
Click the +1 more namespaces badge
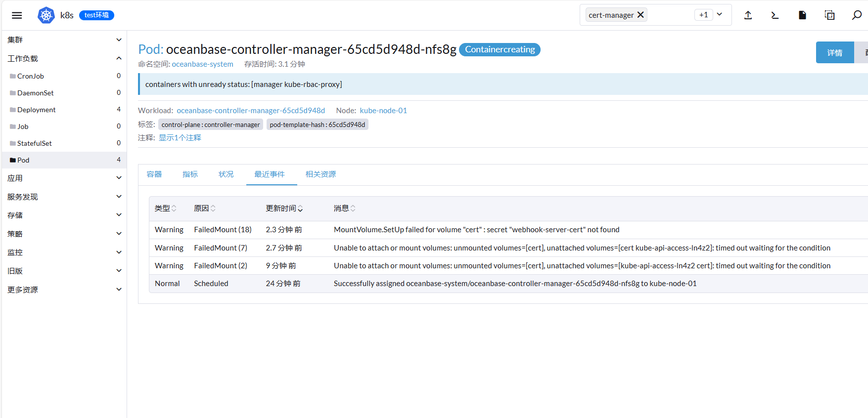(x=703, y=15)
